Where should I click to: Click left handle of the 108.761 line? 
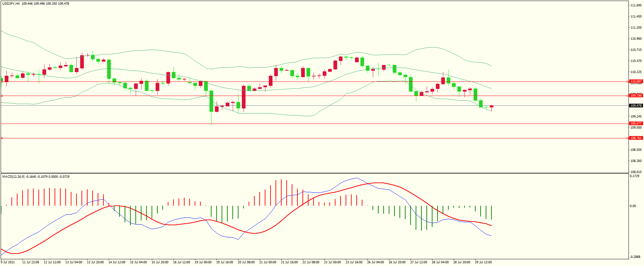[2, 138]
